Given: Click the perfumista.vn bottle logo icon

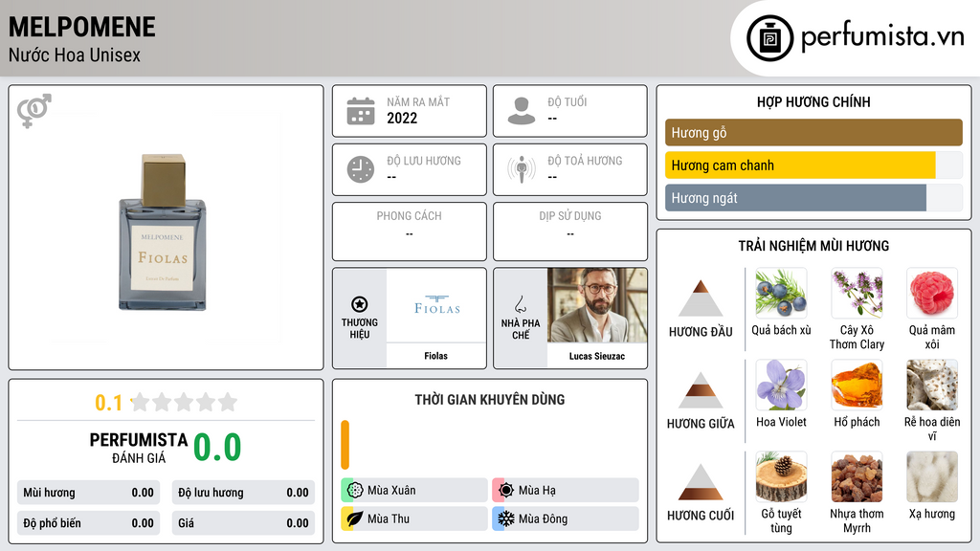Looking at the screenshot, I should pos(769,38).
